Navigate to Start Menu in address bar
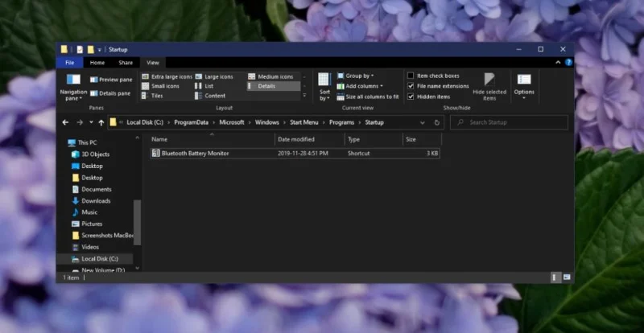Screen dimensions: 644x333 coord(304,122)
